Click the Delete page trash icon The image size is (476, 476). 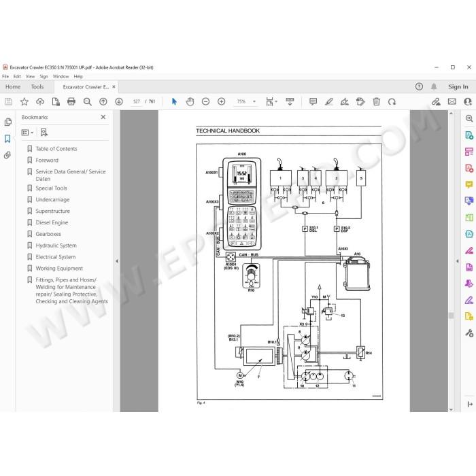pos(377,102)
